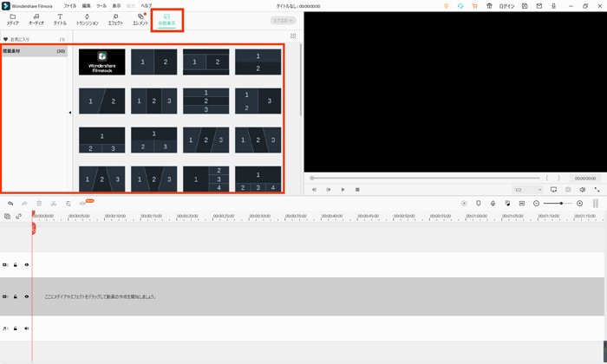Click the shopping cart icon in title bar
The image size is (607, 364).
(474, 6)
